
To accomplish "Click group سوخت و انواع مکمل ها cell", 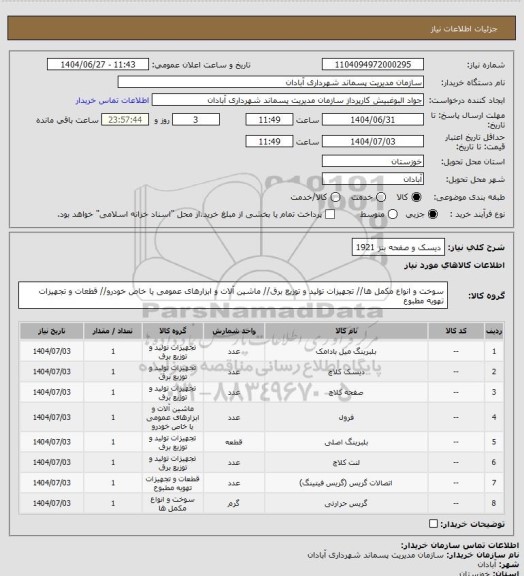I will 173,504.
